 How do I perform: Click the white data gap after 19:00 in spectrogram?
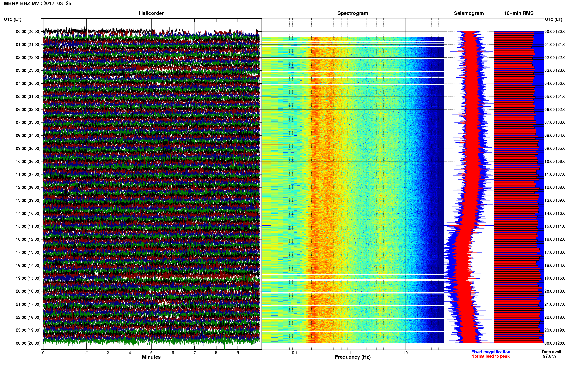coord(353,280)
